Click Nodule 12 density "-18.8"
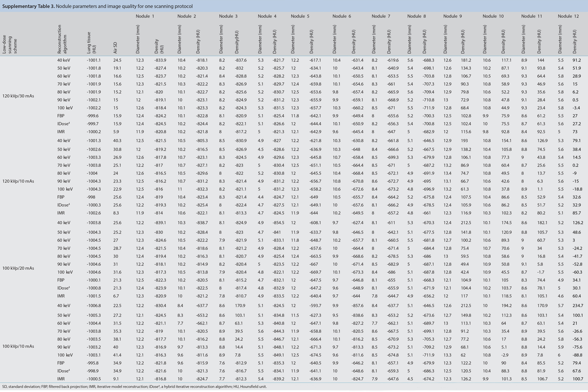The width and height of the screenshot is (588, 392). (577, 189)
